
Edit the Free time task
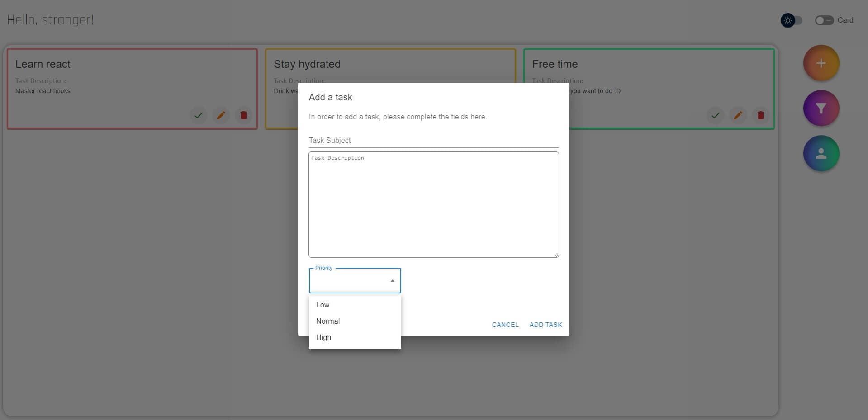[738, 115]
